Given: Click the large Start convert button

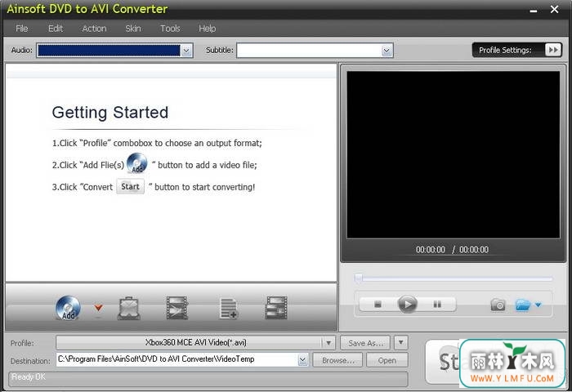Looking at the screenshot, I should pos(443,361).
